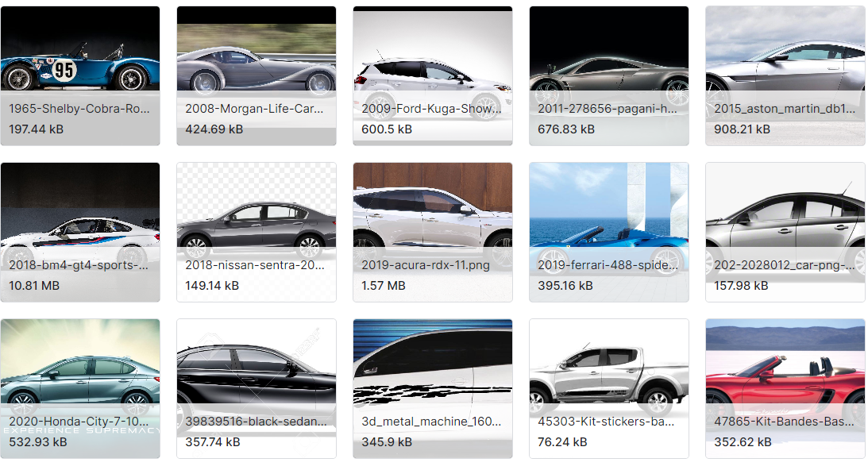Click the 76.24 kB file size text
This screenshot has height=470, width=868.
click(562, 441)
